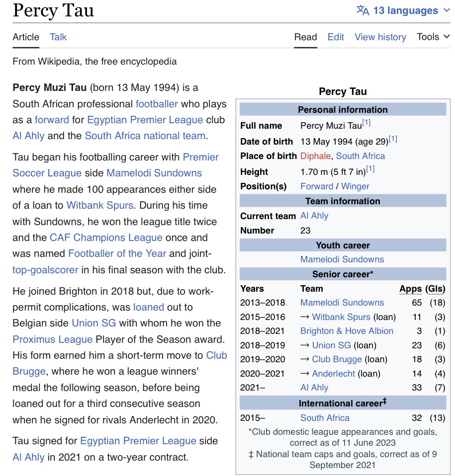
Task: Open Al Ahly under Current team
Action: coord(314,216)
